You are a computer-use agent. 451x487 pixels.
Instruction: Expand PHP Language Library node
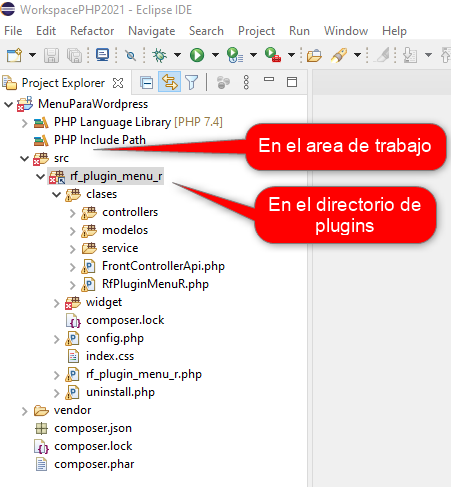(24, 123)
